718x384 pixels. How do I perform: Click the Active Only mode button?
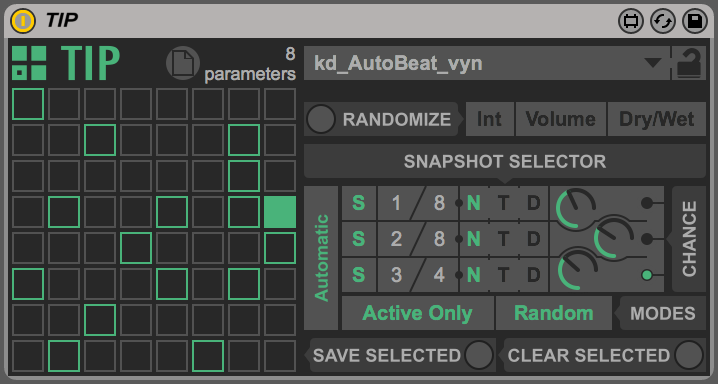418,313
